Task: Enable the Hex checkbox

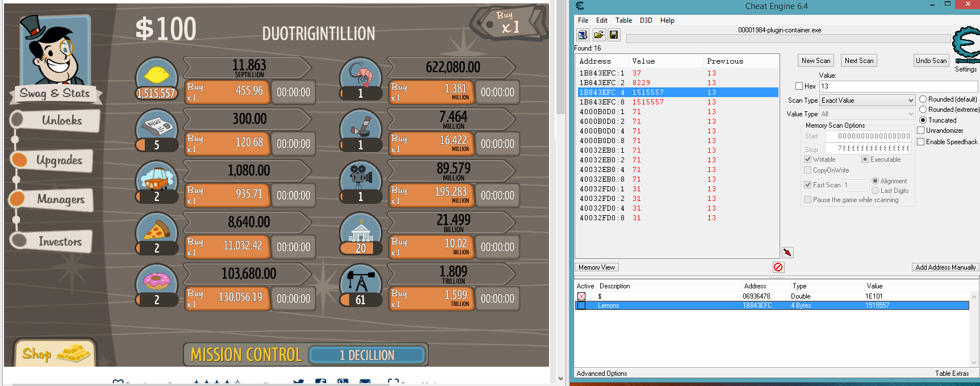Action: [799, 86]
